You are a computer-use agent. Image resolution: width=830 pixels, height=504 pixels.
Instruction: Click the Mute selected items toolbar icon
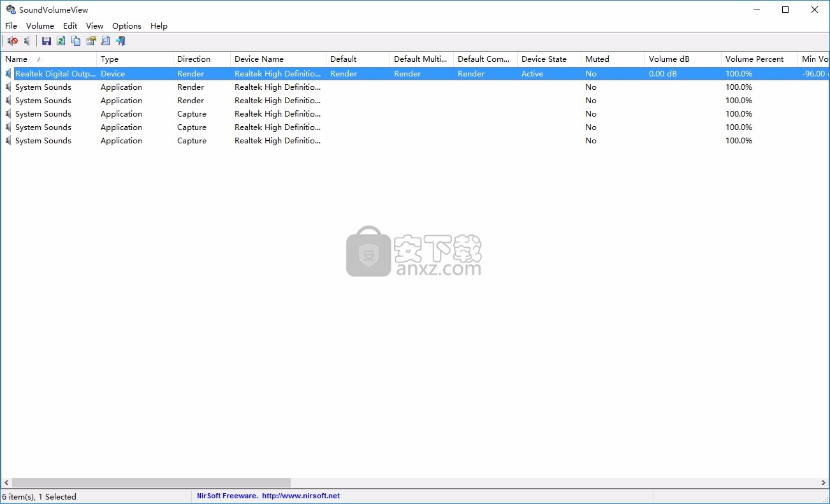pos(12,41)
